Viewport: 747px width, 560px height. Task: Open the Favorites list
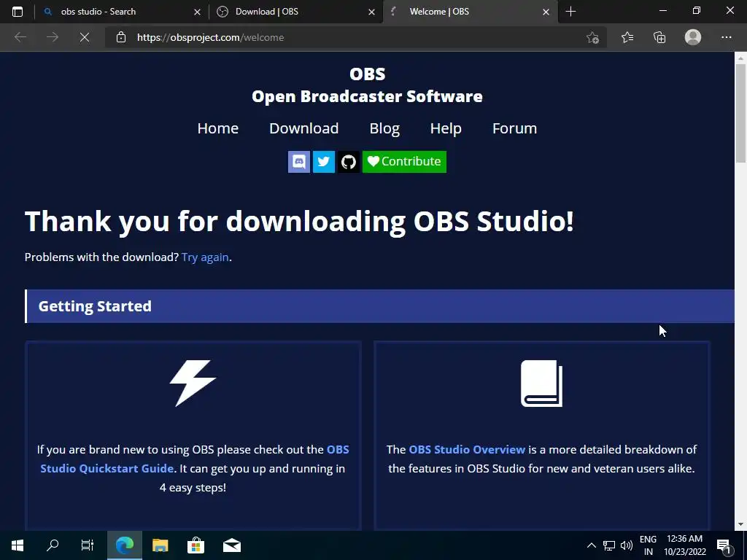point(627,37)
